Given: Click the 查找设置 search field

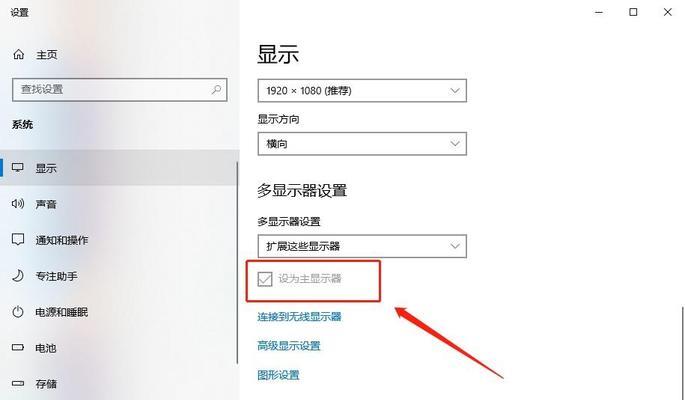Looking at the screenshot, I should pyautogui.click(x=120, y=90).
